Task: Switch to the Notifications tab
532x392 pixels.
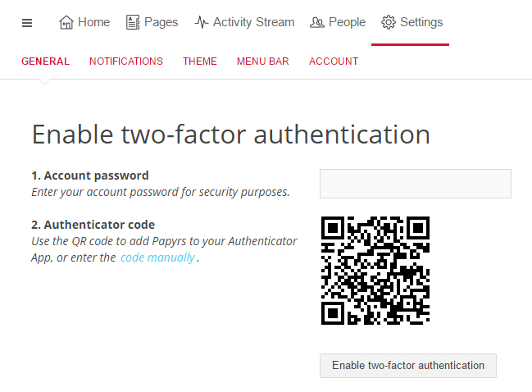Action: coord(126,61)
